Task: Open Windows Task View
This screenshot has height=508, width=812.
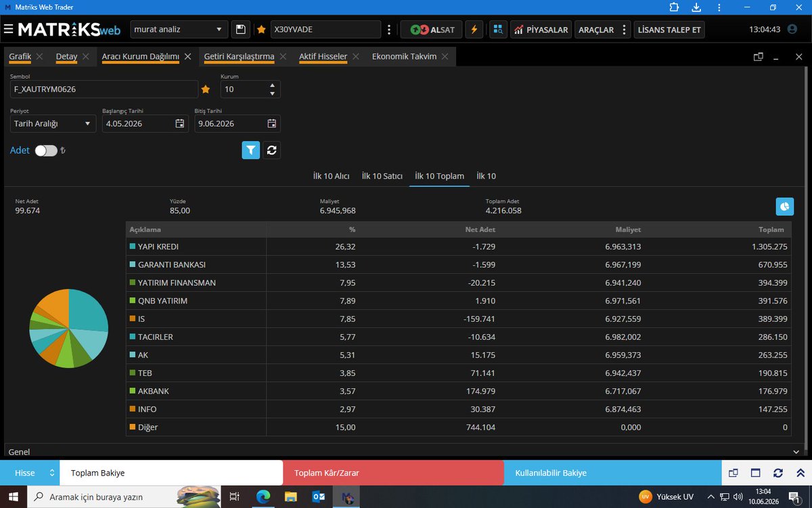Action: [234, 496]
